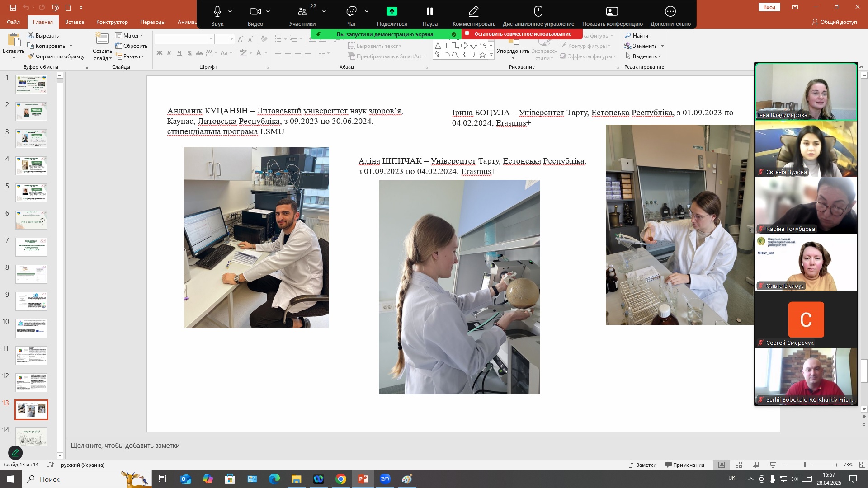Toggle strikethrough abc formatting
The width and height of the screenshot is (868, 488).
(x=199, y=53)
